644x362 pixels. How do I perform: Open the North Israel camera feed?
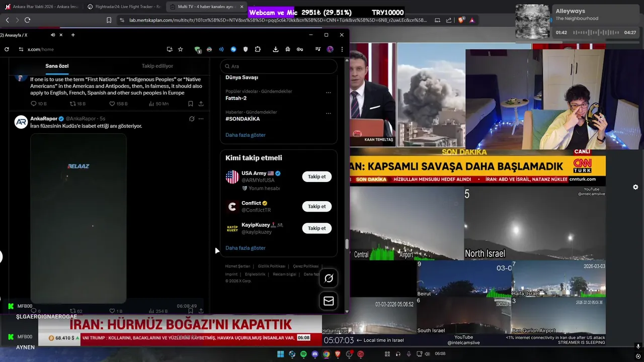[x=535, y=223]
